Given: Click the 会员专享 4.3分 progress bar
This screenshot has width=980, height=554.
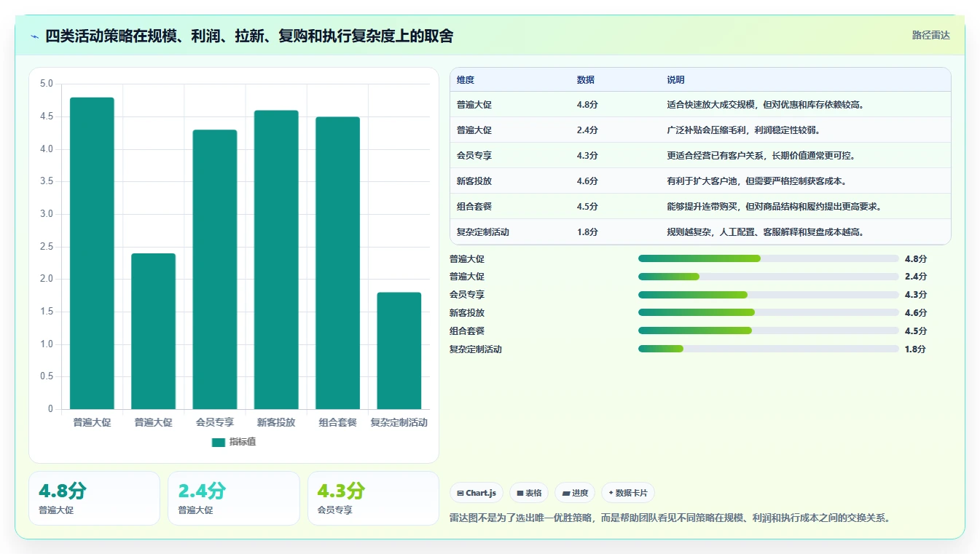Looking at the screenshot, I should [x=769, y=295].
